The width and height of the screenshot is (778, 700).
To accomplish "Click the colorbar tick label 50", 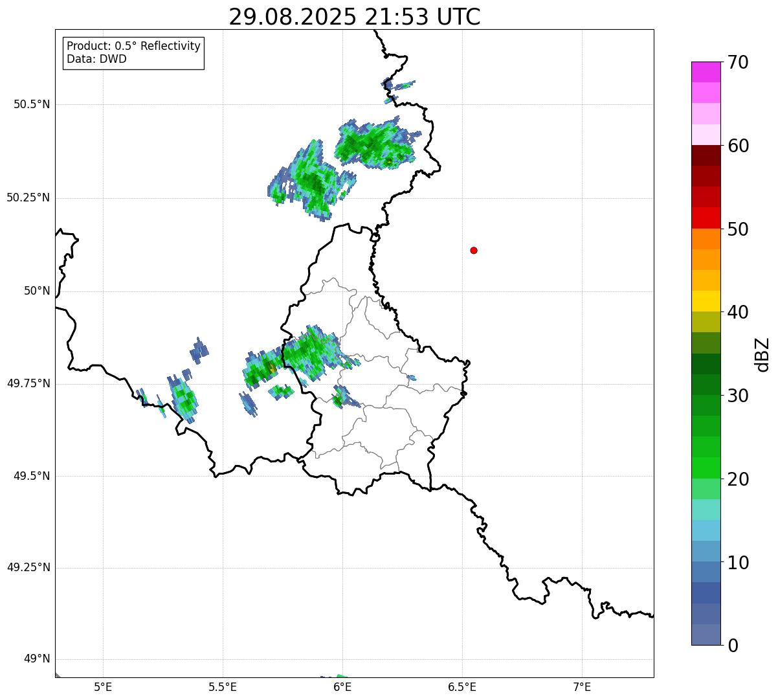I will (738, 229).
